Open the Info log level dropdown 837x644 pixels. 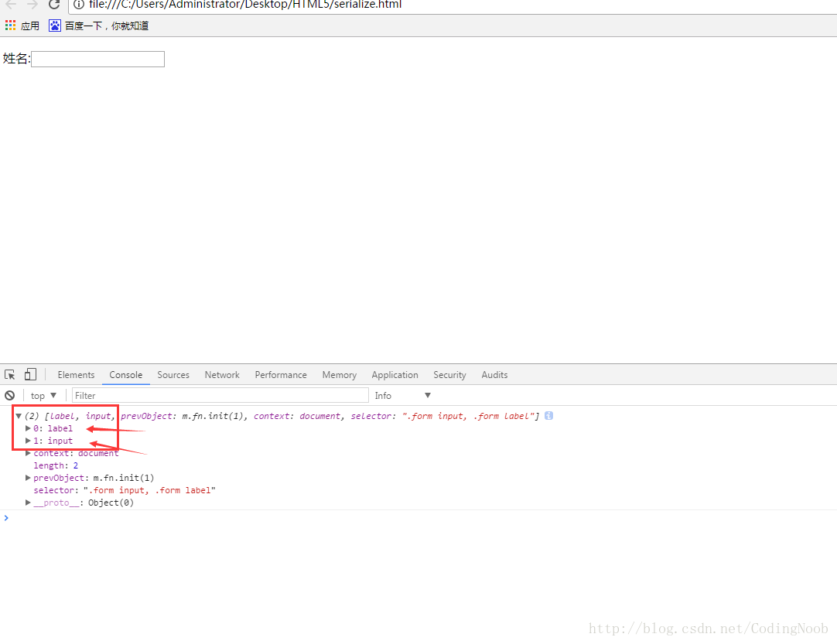(402, 395)
